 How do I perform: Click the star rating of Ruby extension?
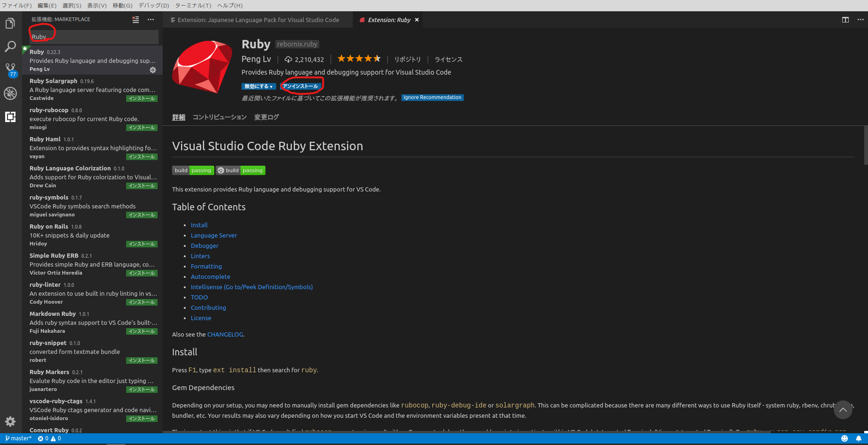[359, 59]
